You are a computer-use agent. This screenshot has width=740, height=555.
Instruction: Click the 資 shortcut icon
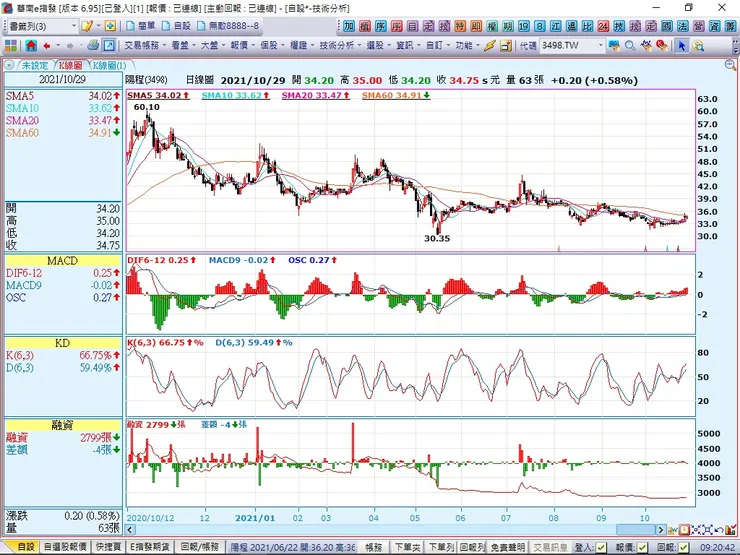point(715,26)
